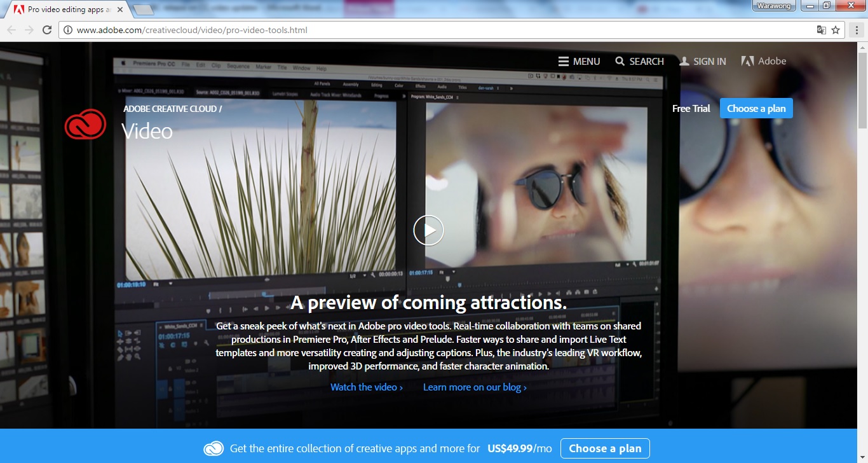Image resolution: width=868 pixels, height=463 pixels.
Task: Click the Adobe Creative Cloud red logo
Action: point(85,125)
